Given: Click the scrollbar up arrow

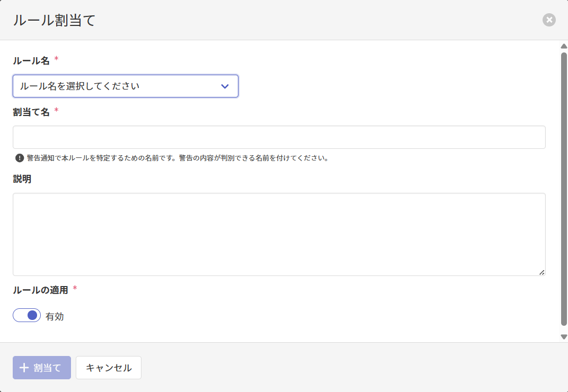Looking at the screenshot, I should click(564, 46).
